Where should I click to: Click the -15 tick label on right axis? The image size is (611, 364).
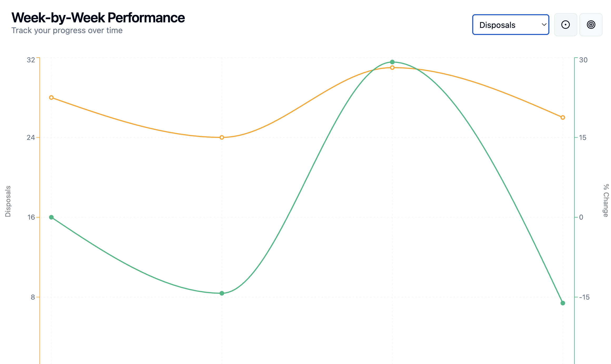584,297
